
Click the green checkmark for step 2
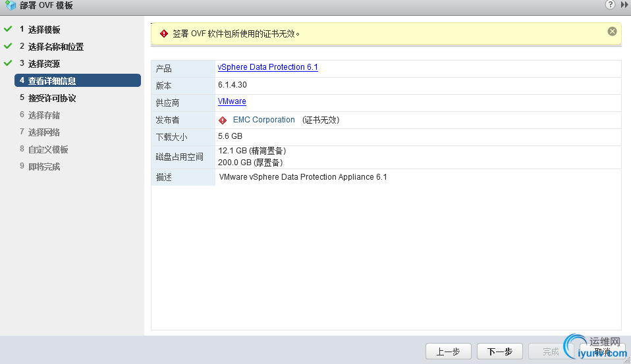coord(8,46)
